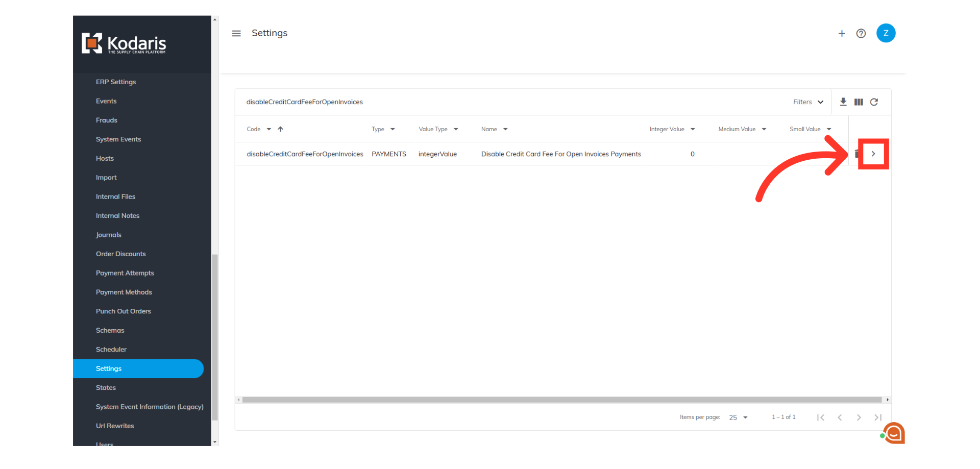Go to the last page

tap(878, 417)
